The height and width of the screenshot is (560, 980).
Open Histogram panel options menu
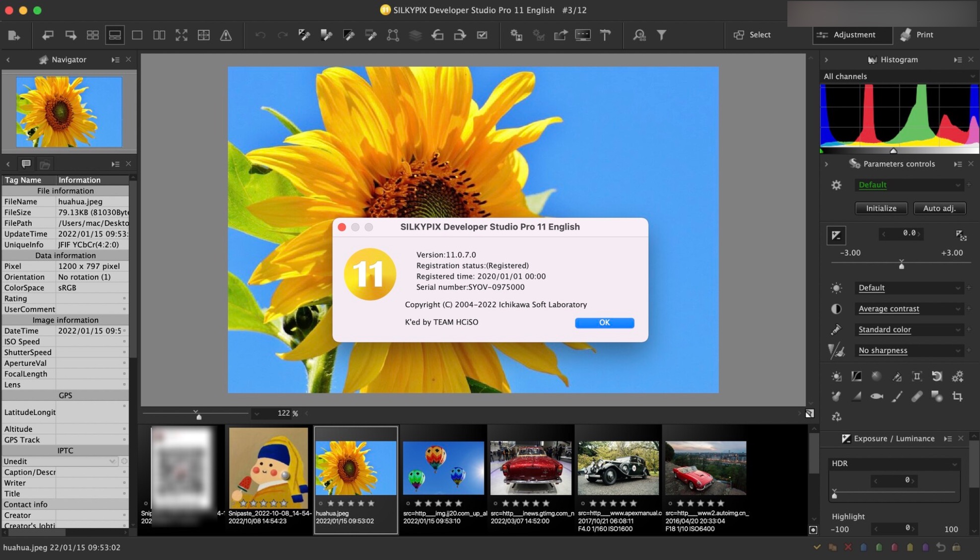(958, 60)
